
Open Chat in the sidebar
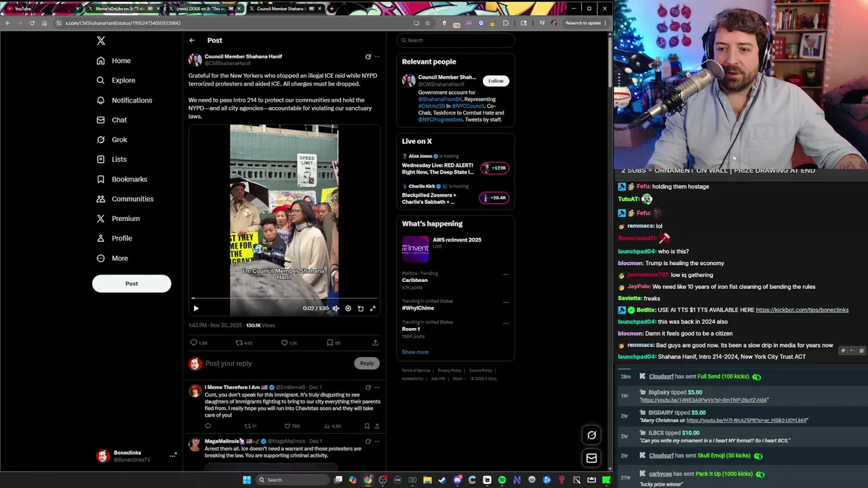[112, 120]
